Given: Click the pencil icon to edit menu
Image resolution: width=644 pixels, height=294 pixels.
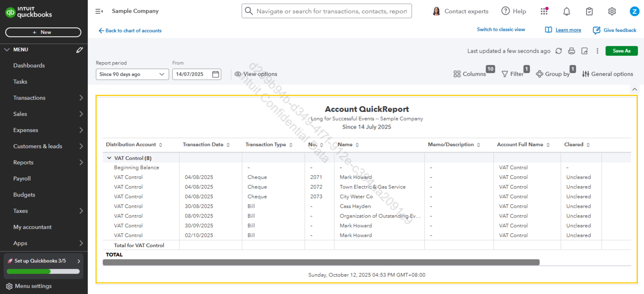Looking at the screenshot, I should 79,50.
